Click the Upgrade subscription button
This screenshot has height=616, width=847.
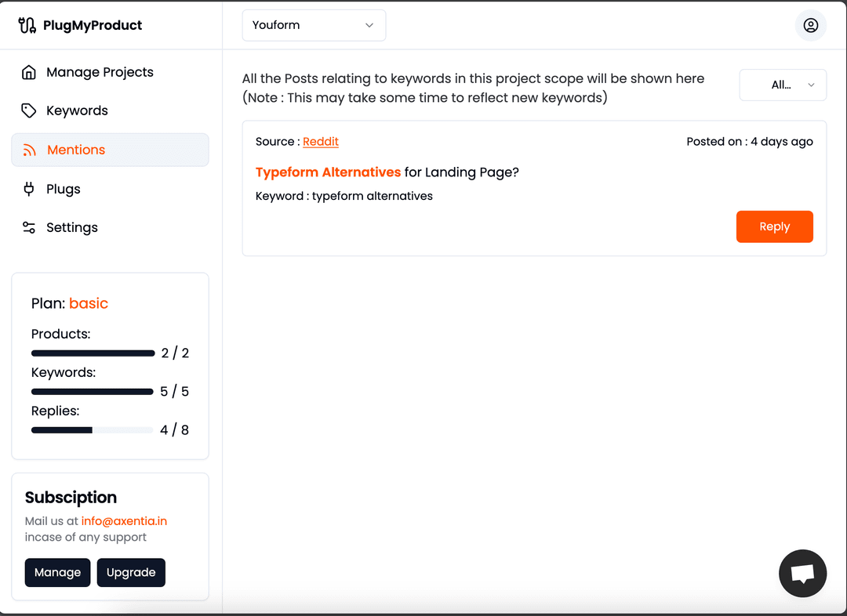coord(131,572)
